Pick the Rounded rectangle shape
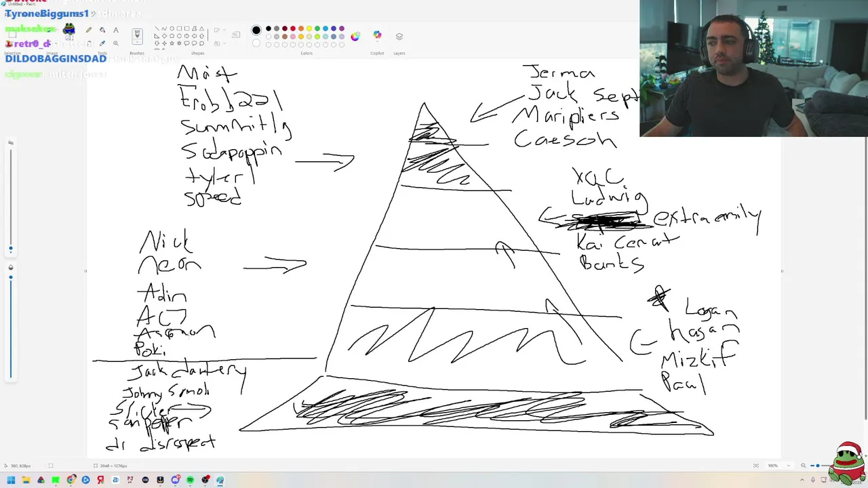Screen dimensions: 868x488 pos(186,28)
